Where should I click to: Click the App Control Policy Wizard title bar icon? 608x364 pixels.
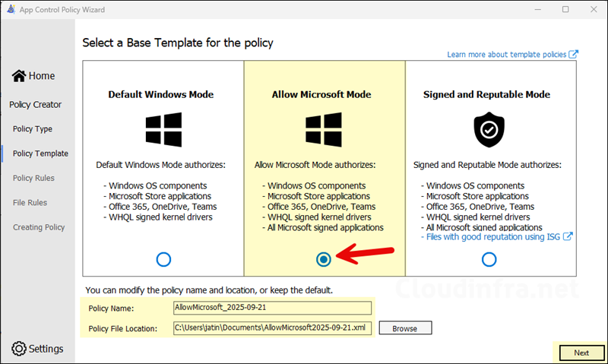11,9
